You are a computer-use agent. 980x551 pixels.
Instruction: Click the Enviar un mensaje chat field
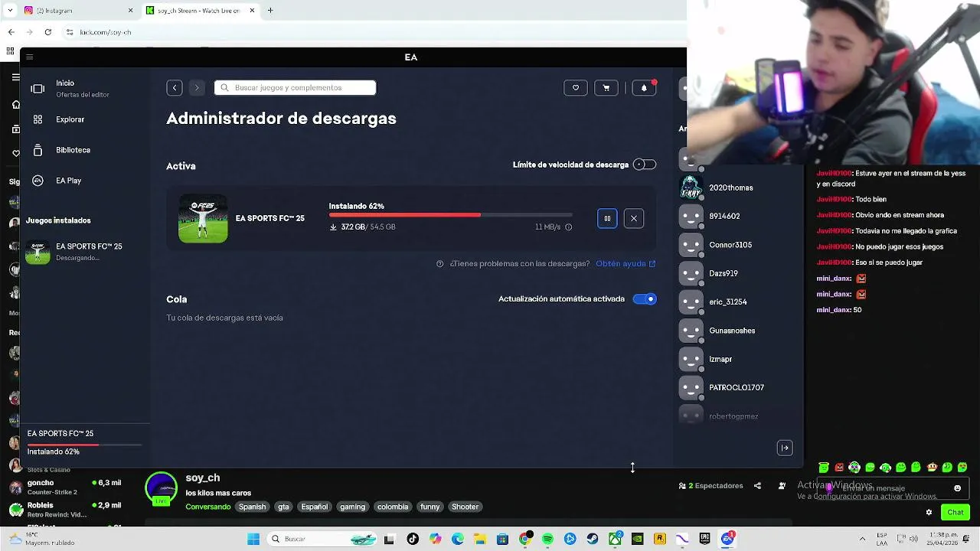tap(892, 488)
